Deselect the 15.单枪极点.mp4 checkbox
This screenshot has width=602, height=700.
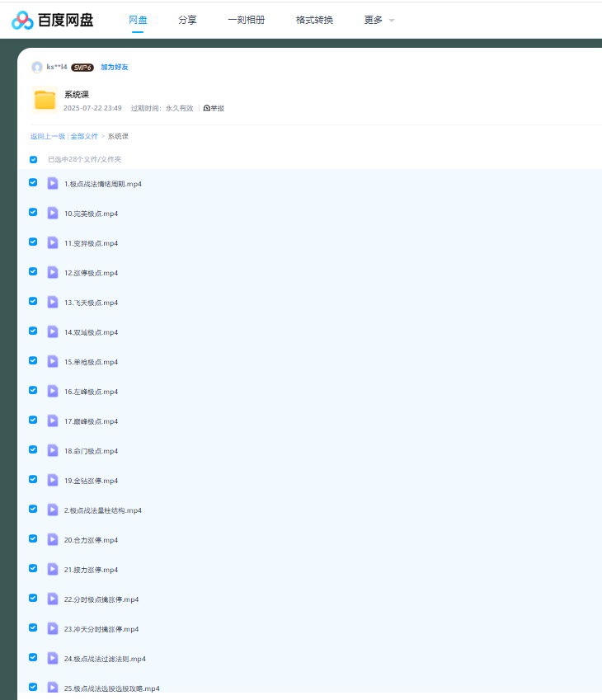click(x=33, y=360)
